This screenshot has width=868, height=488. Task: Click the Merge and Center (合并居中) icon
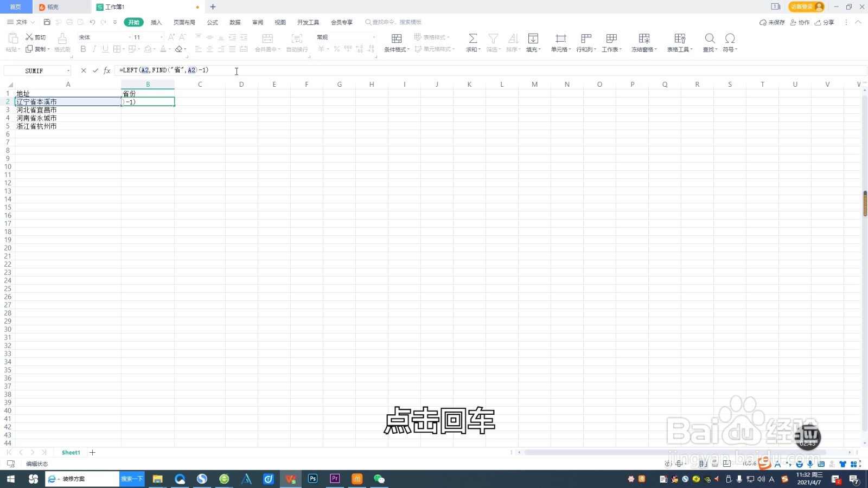pyautogui.click(x=267, y=38)
